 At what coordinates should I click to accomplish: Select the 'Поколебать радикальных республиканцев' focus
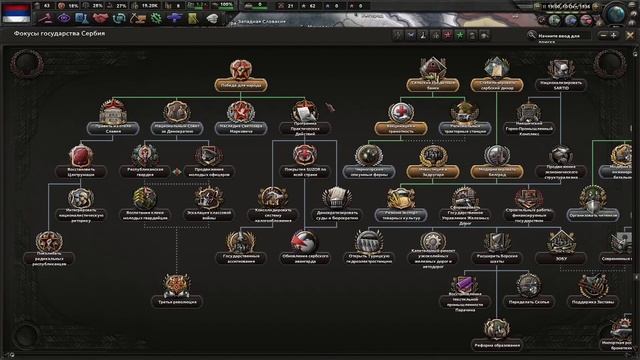[49, 248]
